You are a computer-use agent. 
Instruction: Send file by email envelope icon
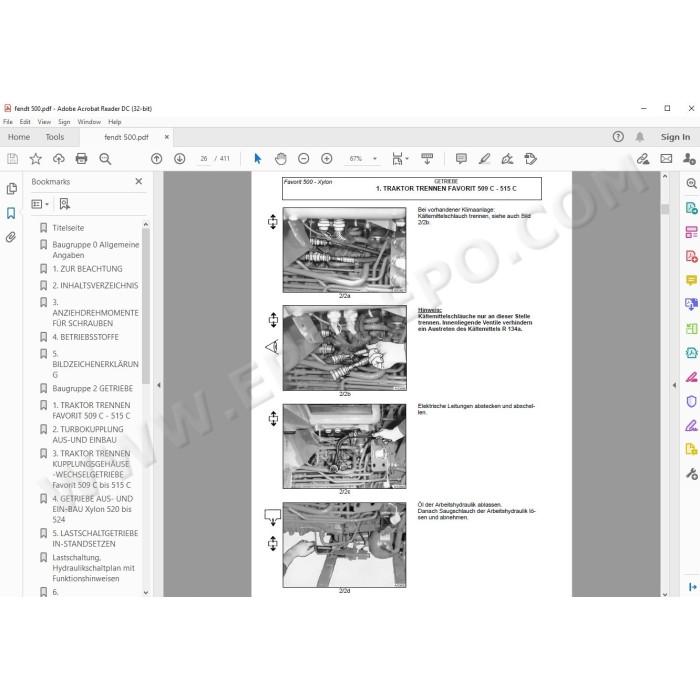coord(666,158)
